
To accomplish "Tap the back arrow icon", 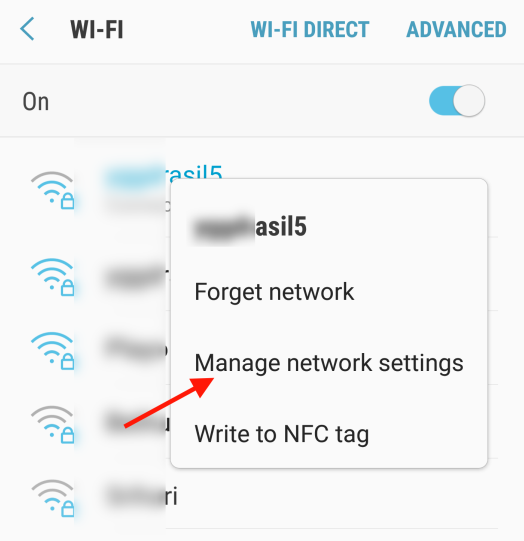I will point(27,29).
